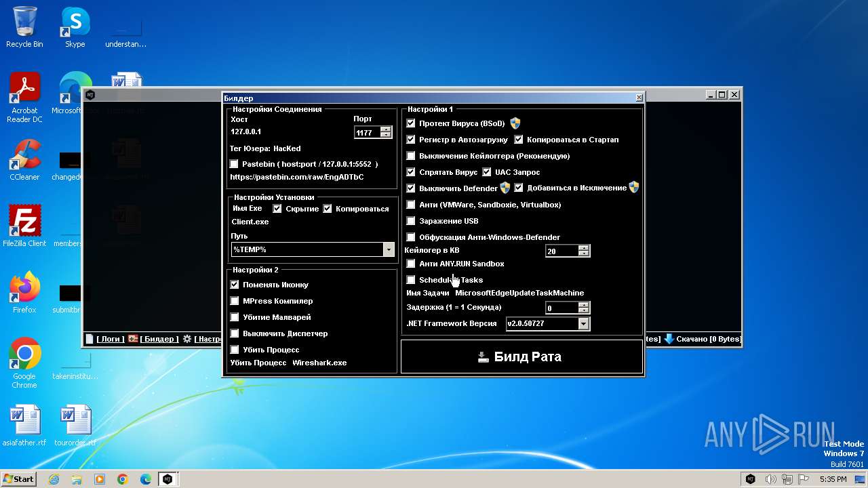Click the Кейлогер в КВ 20 field
This screenshot has width=868, height=488.
click(561, 251)
